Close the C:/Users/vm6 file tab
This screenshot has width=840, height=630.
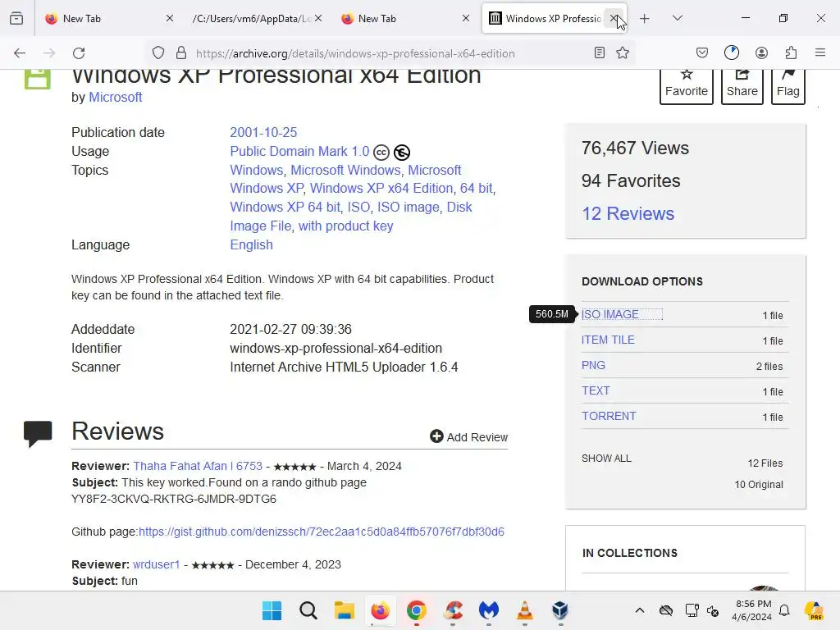pyautogui.click(x=318, y=18)
